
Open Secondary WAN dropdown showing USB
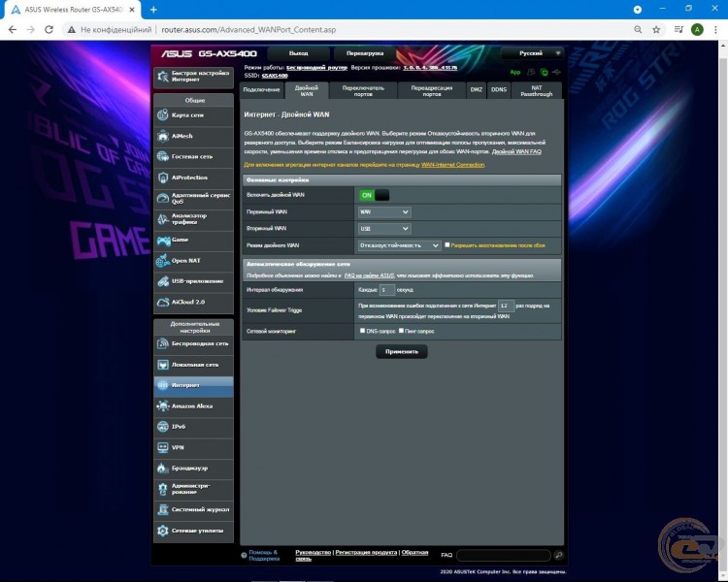384,228
